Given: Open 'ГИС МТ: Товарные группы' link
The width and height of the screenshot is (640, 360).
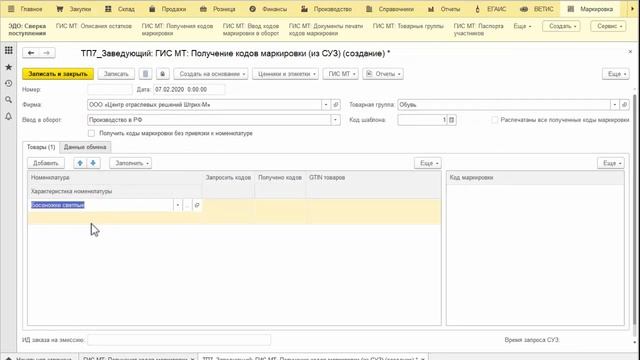Looking at the screenshot, I should pyautogui.click(x=408, y=26).
